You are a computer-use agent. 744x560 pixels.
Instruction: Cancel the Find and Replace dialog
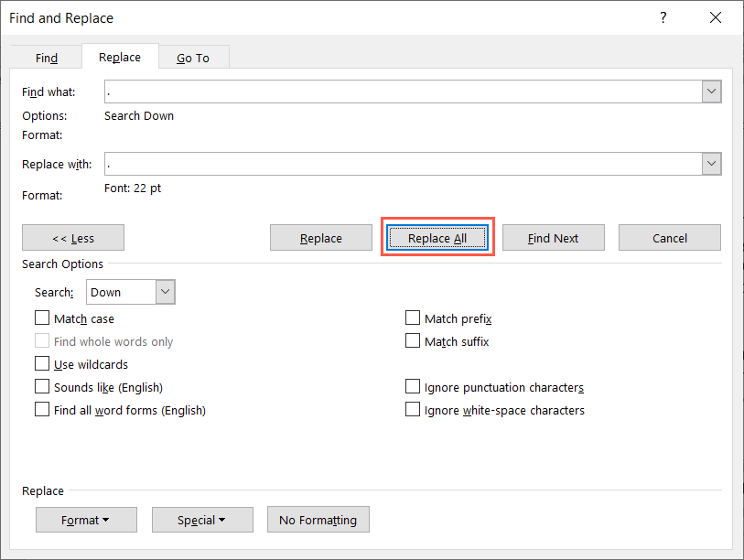(669, 238)
